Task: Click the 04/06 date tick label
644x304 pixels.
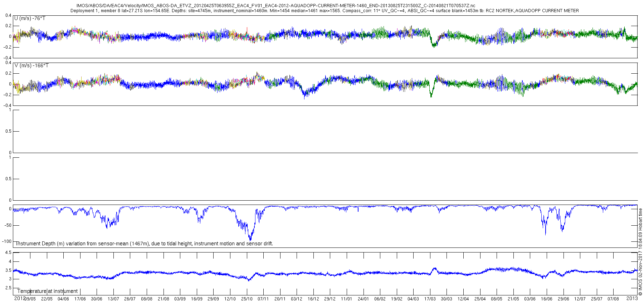Action: tap(63, 299)
